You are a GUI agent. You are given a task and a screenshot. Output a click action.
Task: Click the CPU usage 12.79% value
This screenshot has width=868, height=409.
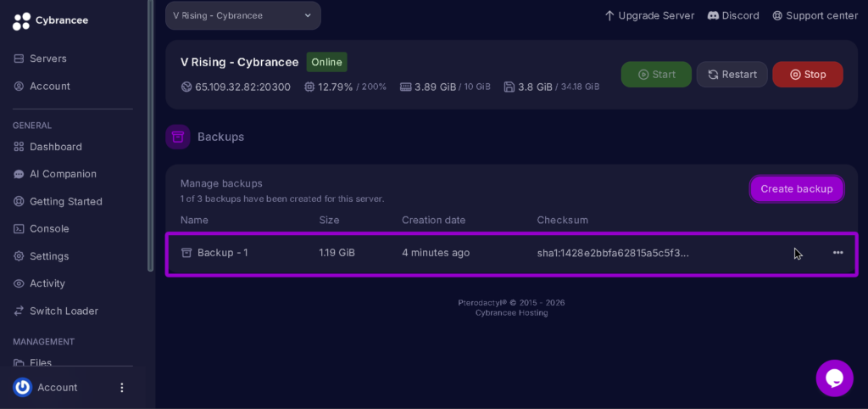click(335, 87)
